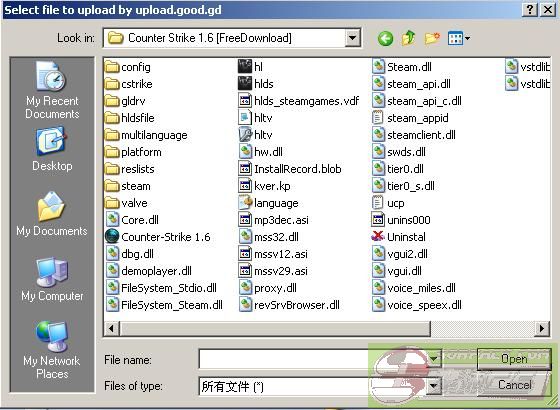Select vgui.dll file
The width and height of the screenshot is (560, 410).
[397, 271]
